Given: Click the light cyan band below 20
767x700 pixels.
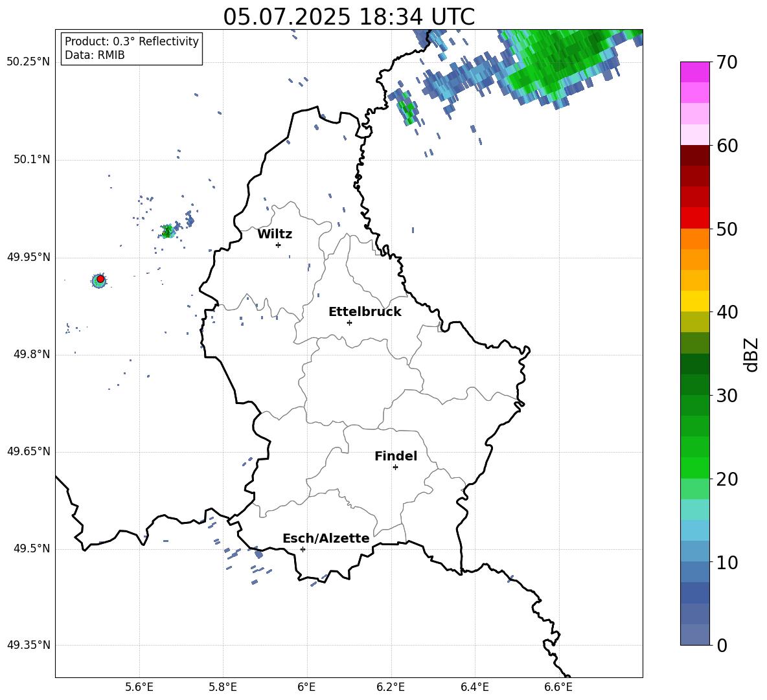Looking at the screenshot, I should click(x=694, y=510).
